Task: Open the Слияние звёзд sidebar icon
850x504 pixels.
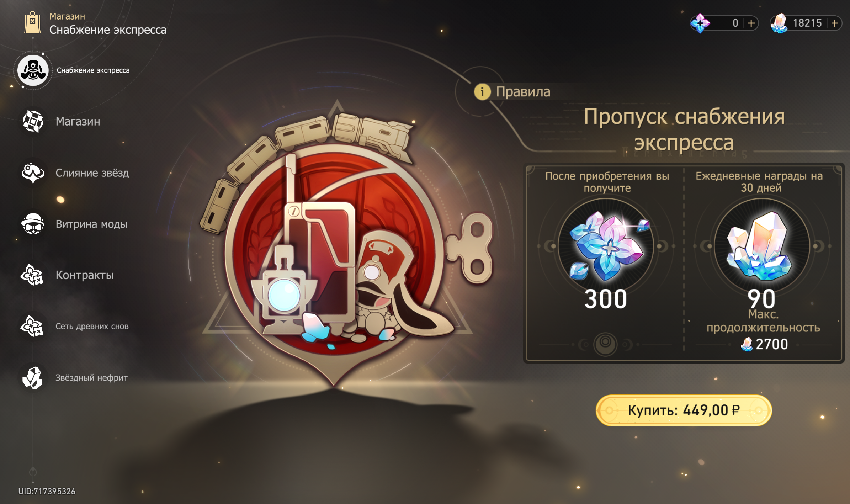Action: (33, 173)
